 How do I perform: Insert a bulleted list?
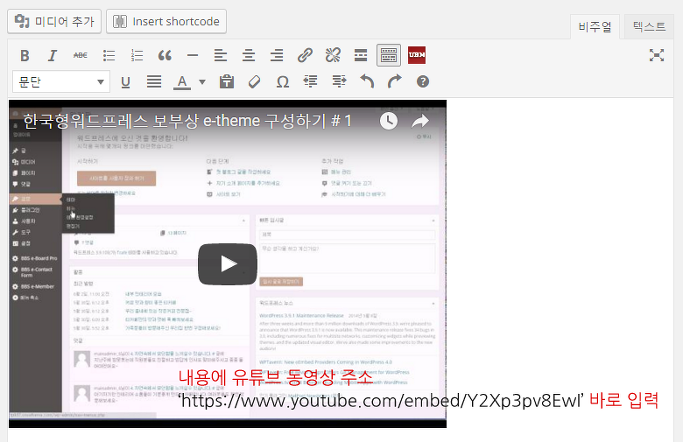[x=109, y=55]
